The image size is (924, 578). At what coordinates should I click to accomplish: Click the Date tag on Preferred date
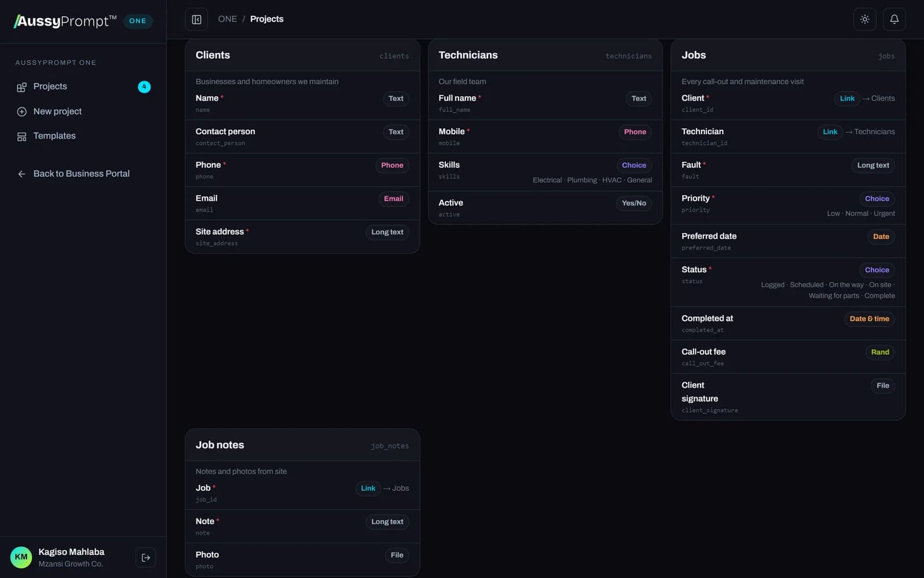coord(881,237)
